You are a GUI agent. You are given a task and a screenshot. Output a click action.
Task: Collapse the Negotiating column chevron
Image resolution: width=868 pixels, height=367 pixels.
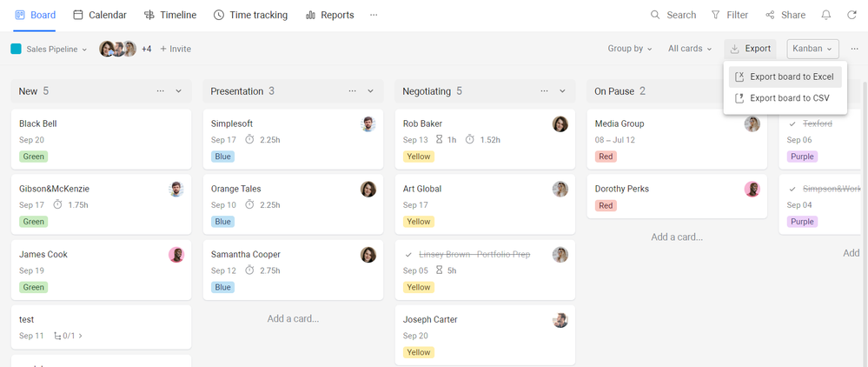[x=562, y=91]
